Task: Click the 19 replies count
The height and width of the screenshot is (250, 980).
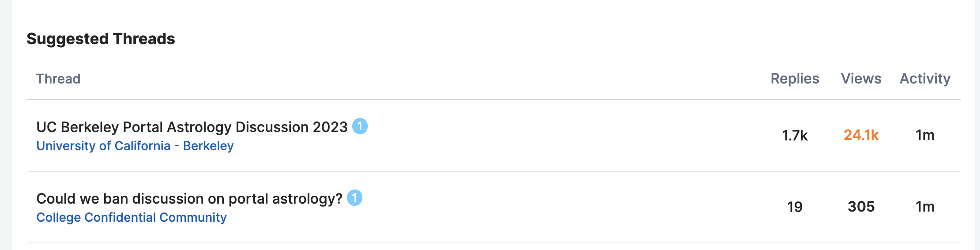Action: (795, 207)
